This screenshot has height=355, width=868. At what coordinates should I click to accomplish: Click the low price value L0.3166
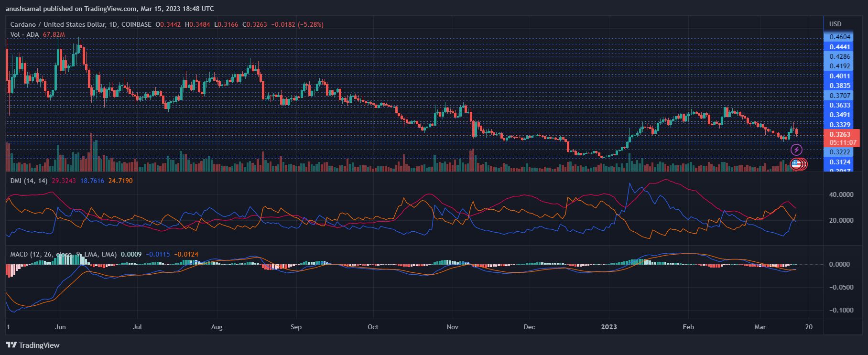[x=226, y=24]
